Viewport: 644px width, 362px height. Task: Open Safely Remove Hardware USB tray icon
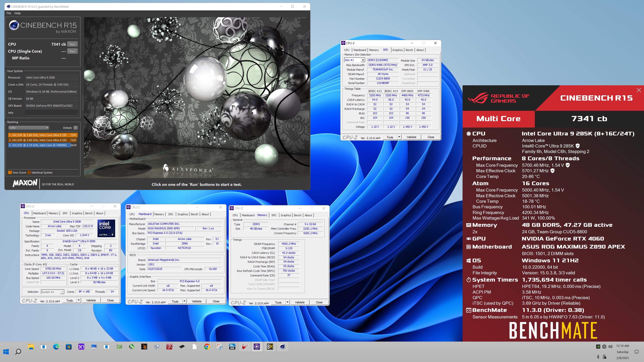604,357
